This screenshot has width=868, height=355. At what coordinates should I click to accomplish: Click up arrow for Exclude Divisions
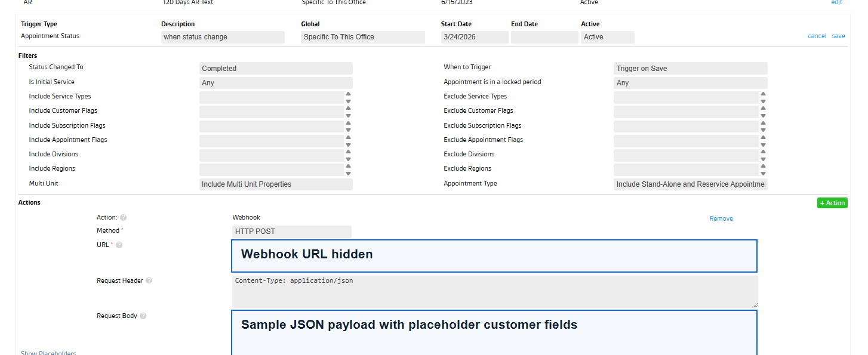pos(763,152)
